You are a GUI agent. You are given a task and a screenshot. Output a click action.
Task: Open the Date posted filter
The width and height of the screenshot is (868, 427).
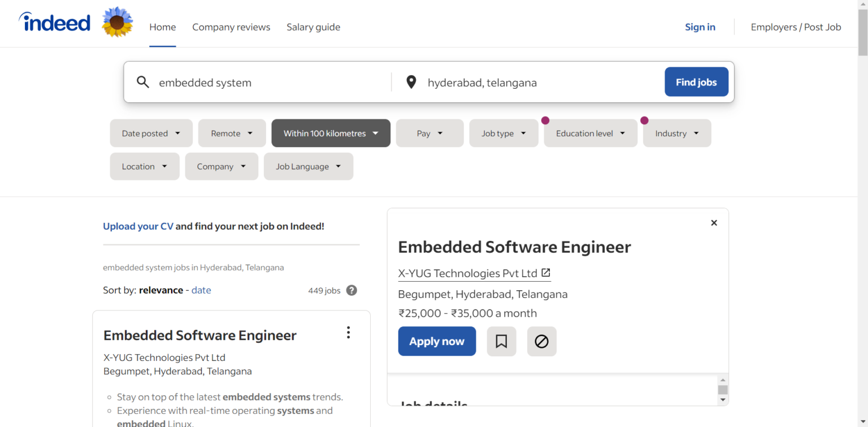[151, 133]
